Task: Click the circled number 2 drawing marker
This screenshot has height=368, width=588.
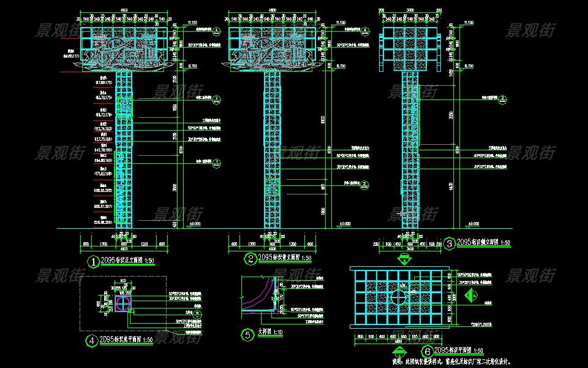Action: point(251,259)
